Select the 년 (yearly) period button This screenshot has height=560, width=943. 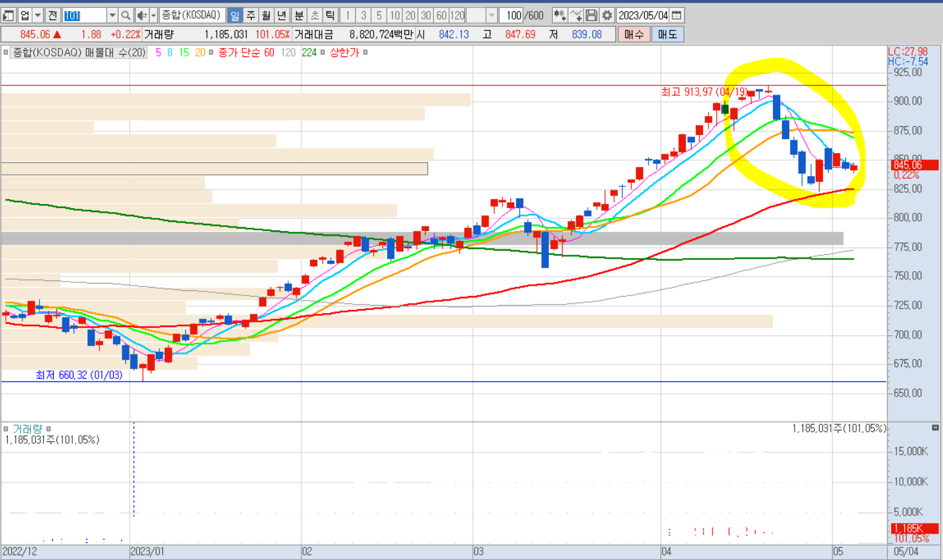pyautogui.click(x=282, y=15)
